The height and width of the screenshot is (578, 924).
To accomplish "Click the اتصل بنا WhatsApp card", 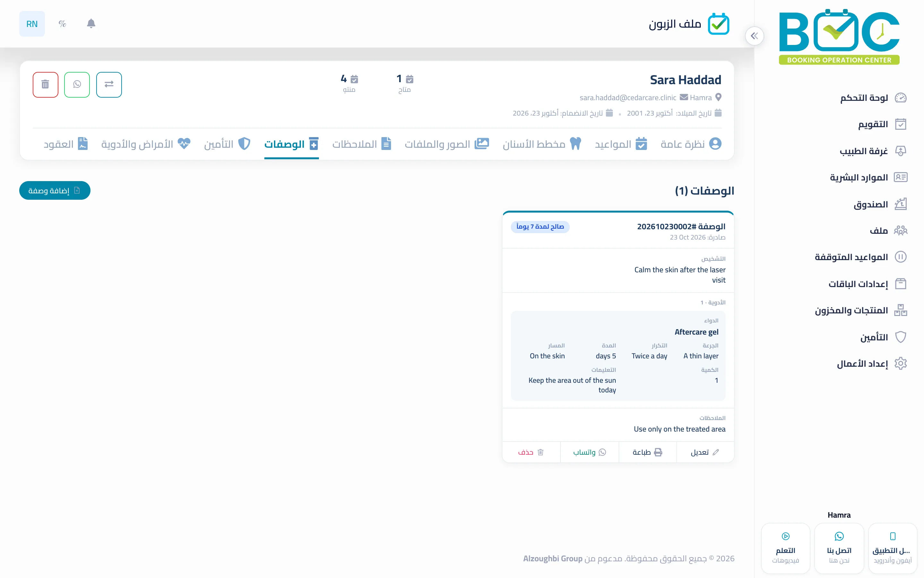I will click(839, 548).
